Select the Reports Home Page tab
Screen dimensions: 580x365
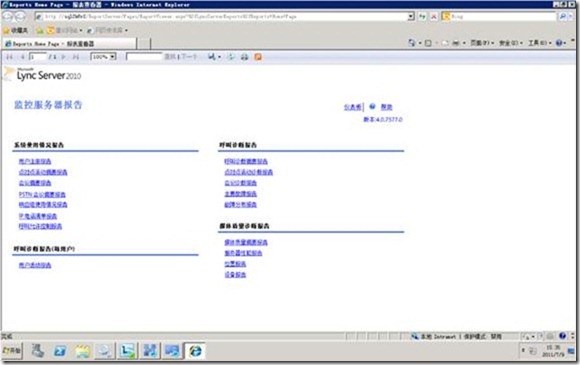tap(70, 44)
